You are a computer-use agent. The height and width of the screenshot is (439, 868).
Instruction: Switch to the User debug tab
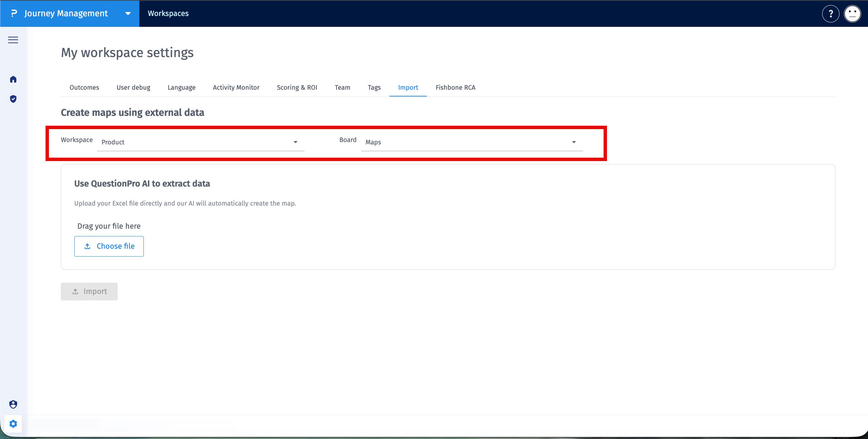[133, 88]
